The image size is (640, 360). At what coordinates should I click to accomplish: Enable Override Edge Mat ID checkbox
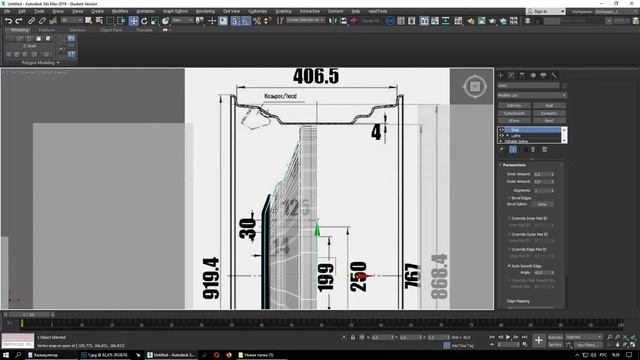click(x=509, y=249)
